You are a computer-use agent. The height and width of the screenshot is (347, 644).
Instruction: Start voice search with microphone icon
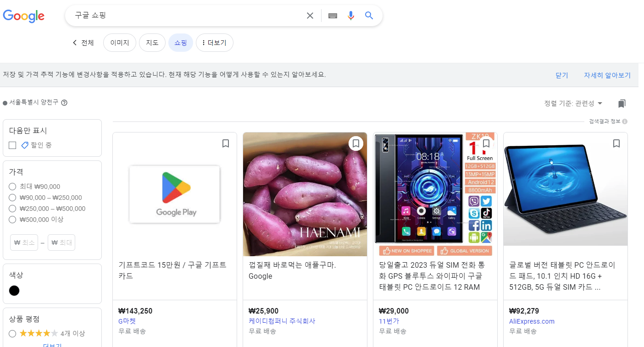pos(351,16)
